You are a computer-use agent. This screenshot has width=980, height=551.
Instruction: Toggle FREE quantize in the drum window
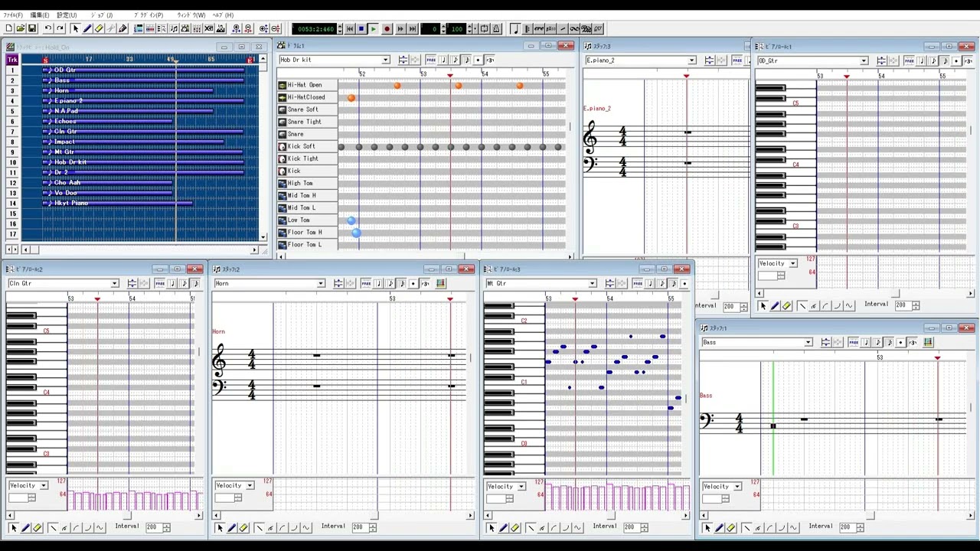coord(431,60)
